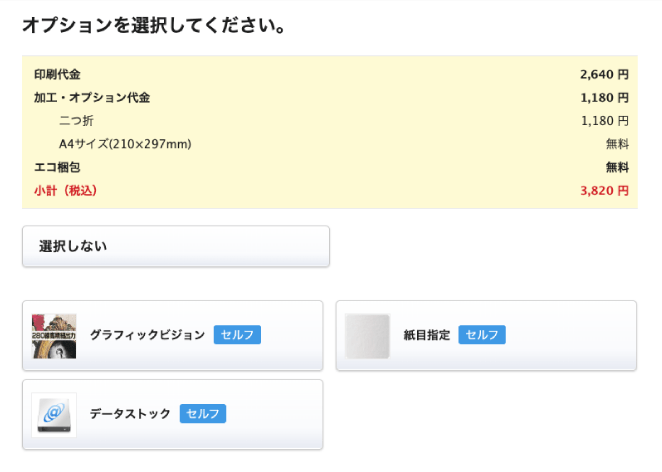This screenshot has height=472, width=662.
Task: Click セルフ badge next to グラフィックビジョン
Action: click(x=237, y=335)
